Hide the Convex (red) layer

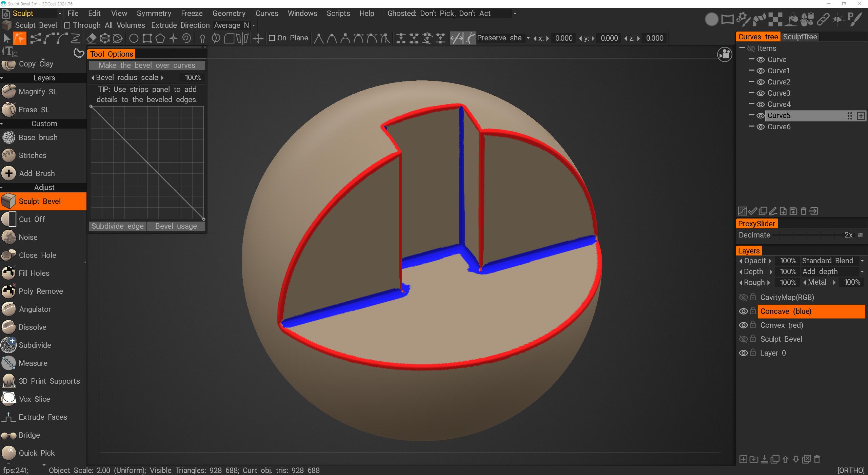point(743,325)
